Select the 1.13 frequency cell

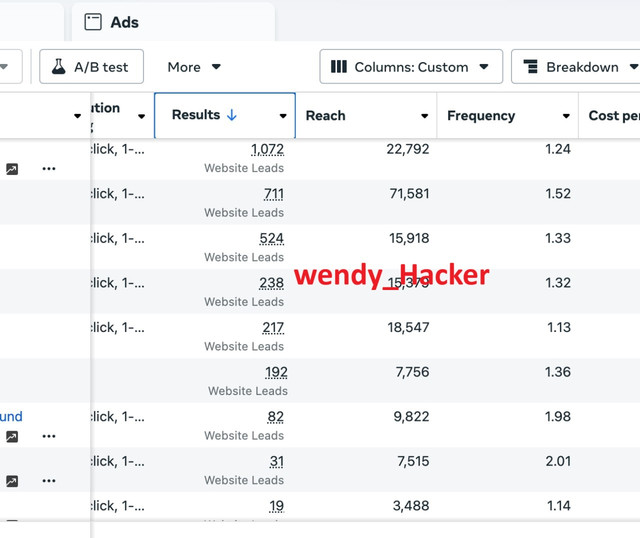559,327
